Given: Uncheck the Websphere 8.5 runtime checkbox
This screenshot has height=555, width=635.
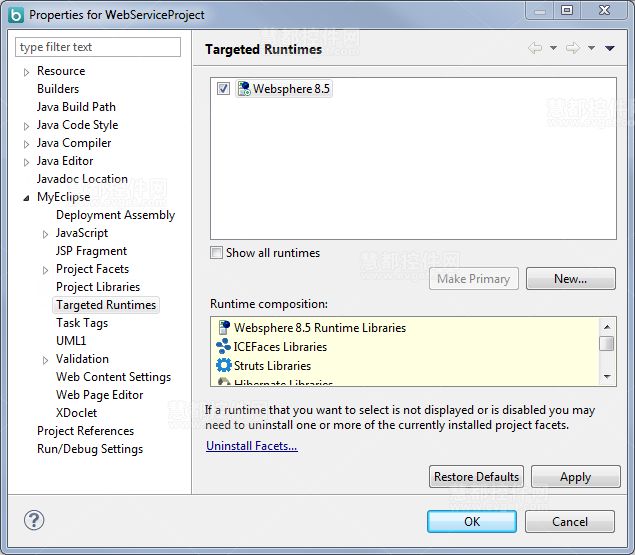Looking at the screenshot, I should click(x=223, y=88).
